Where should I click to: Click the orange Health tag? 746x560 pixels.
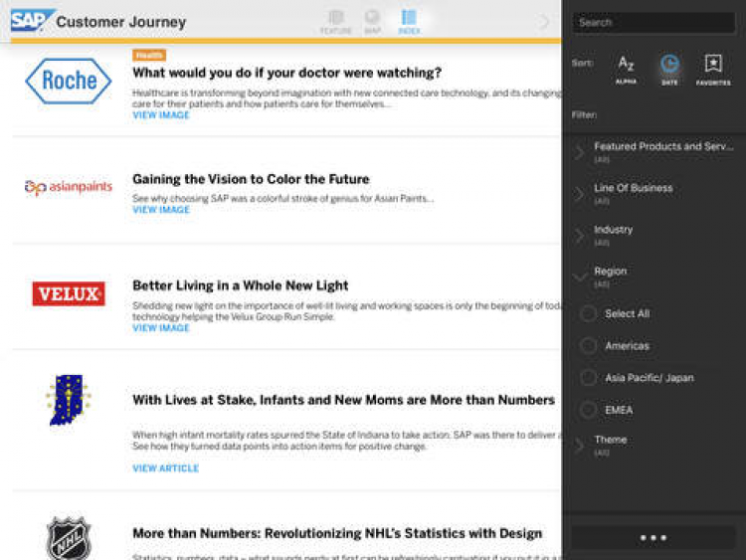coord(149,55)
